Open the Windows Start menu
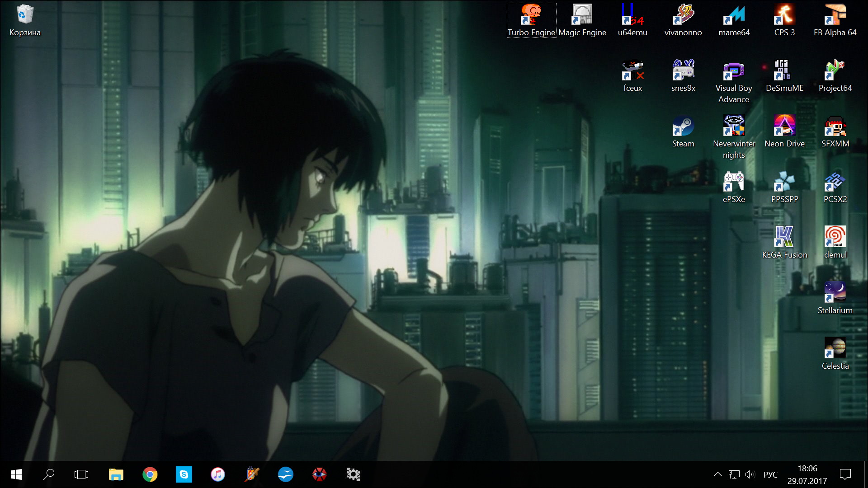 [16, 474]
